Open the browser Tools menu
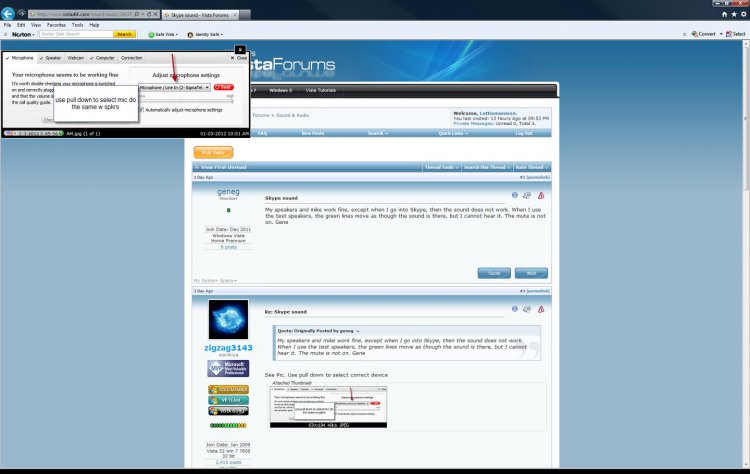This screenshot has height=474, width=750. coord(77,25)
